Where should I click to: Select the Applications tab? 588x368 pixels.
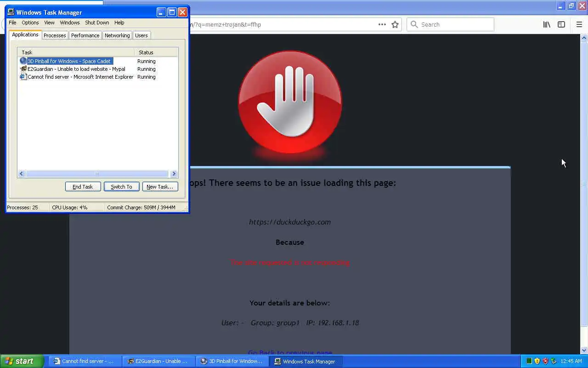pos(25,35)
